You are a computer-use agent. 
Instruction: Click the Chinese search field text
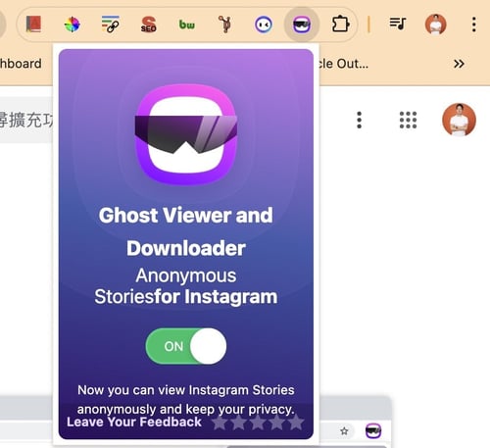(26, 120)
